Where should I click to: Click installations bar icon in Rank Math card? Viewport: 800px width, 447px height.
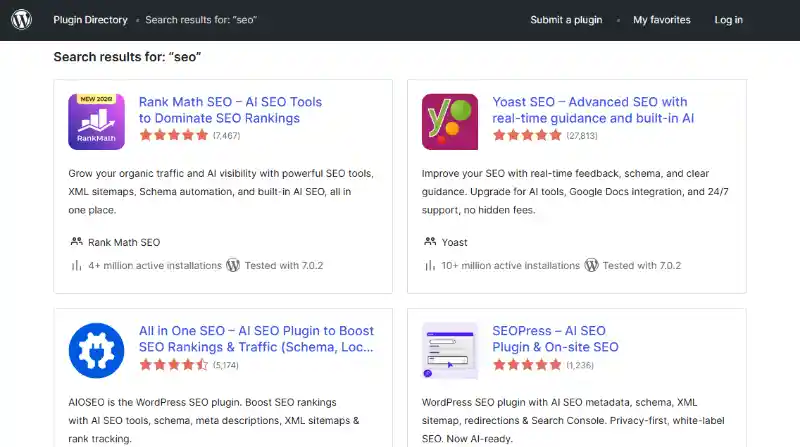[76, 265]
